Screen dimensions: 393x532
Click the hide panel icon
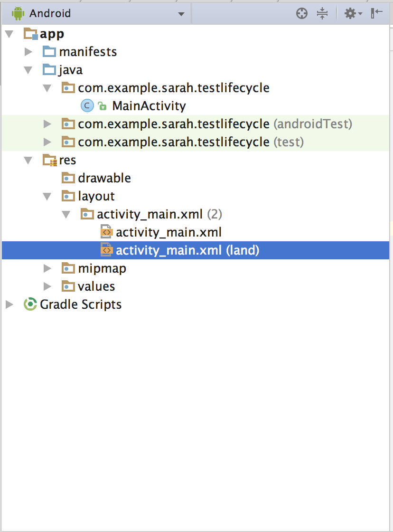[x=376, y=13]
